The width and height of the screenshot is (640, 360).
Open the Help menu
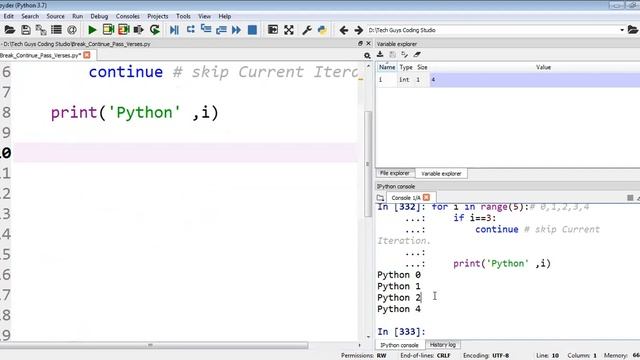click(x=224, y=16)
